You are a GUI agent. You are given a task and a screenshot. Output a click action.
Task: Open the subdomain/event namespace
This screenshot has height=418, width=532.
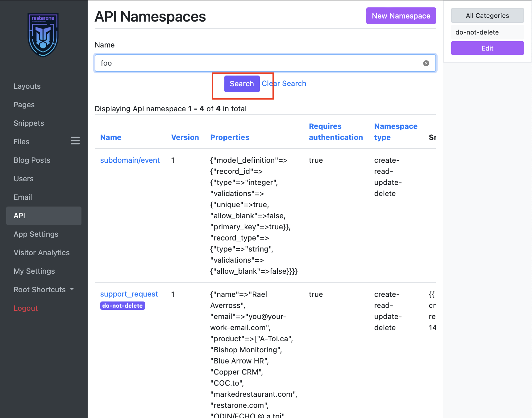click(130, 160)
